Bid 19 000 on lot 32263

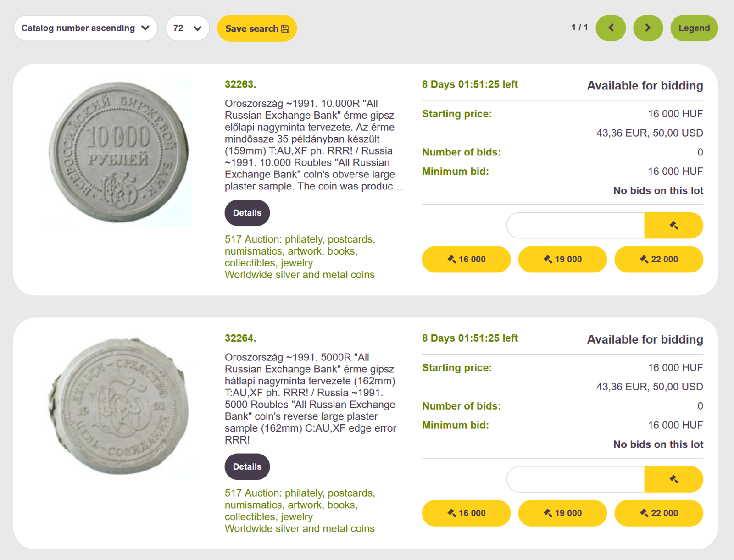pos(562,259)
